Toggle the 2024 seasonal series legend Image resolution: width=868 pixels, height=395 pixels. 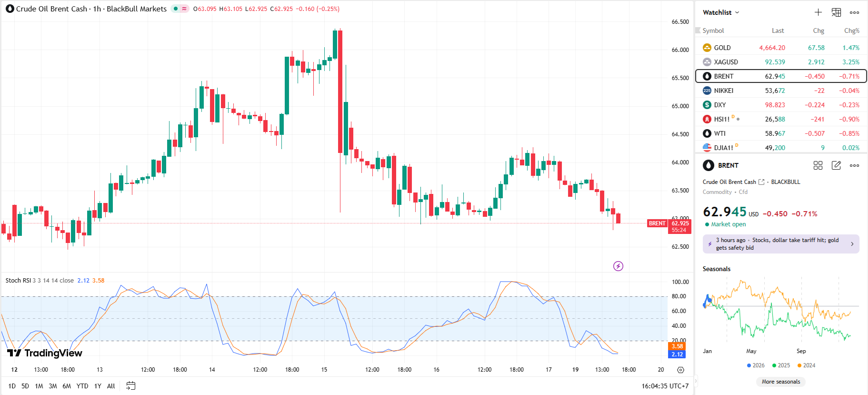click(806, 365)
